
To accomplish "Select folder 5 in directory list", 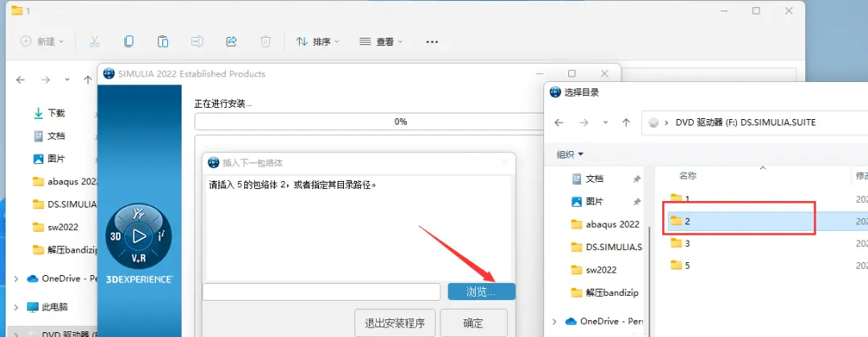I will coord(680,265).
